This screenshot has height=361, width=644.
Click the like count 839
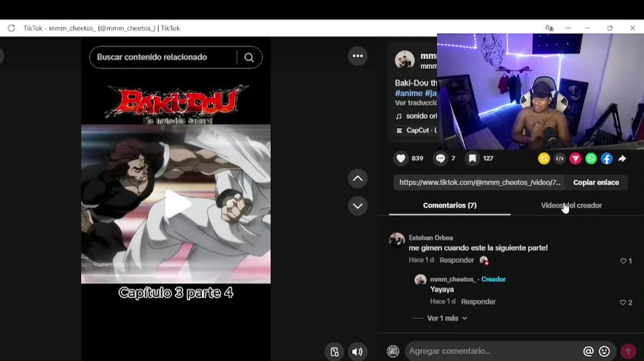(417, 158)
